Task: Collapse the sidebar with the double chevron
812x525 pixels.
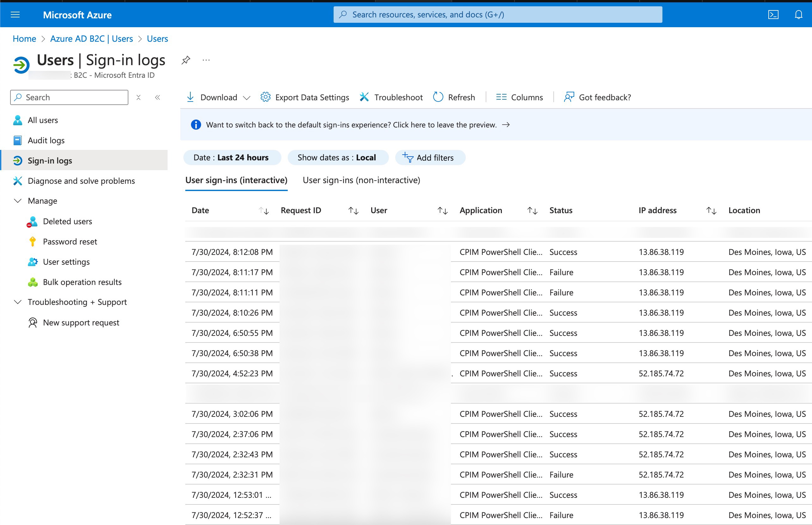Action: (x=157, y=97)
